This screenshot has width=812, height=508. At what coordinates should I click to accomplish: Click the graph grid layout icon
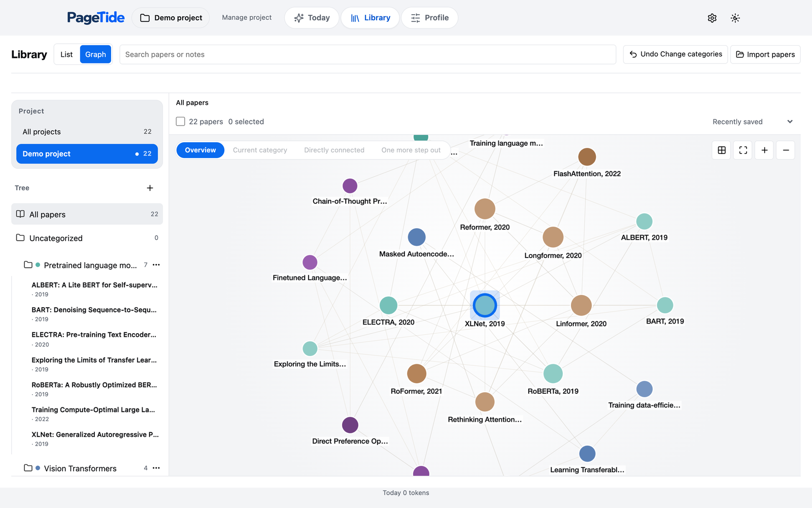(x=722, y=150)
